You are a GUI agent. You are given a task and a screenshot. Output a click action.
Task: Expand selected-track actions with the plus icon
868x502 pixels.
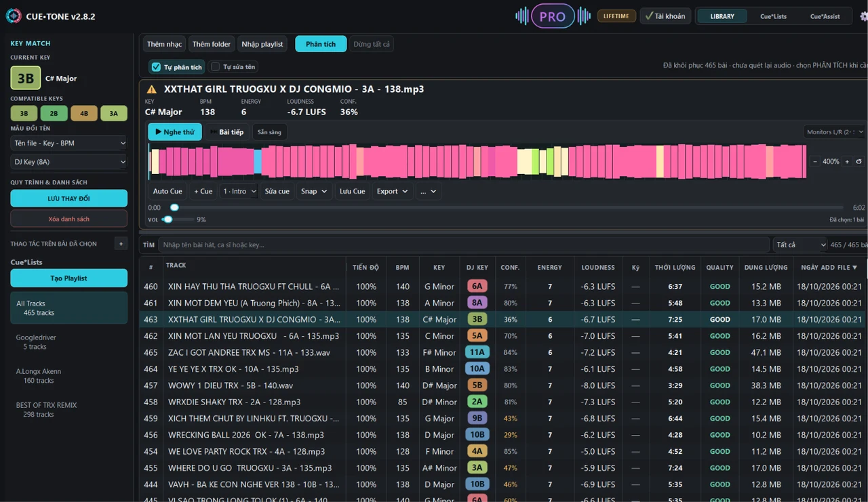coord(121,243)
